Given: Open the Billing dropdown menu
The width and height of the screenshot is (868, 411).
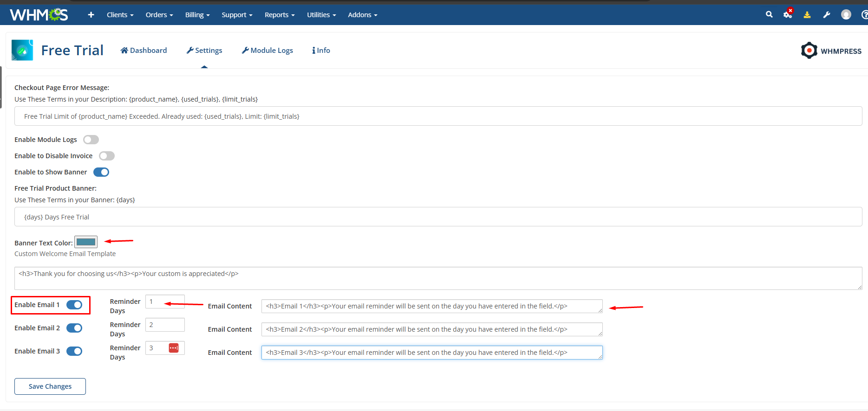Looking at the screenshot, I should click(197, 15).
